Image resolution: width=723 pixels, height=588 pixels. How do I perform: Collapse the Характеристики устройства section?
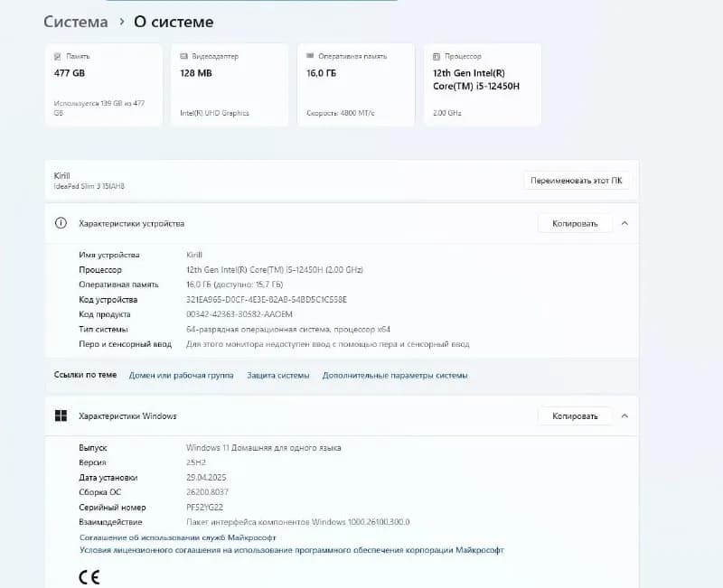coord(624,223)
